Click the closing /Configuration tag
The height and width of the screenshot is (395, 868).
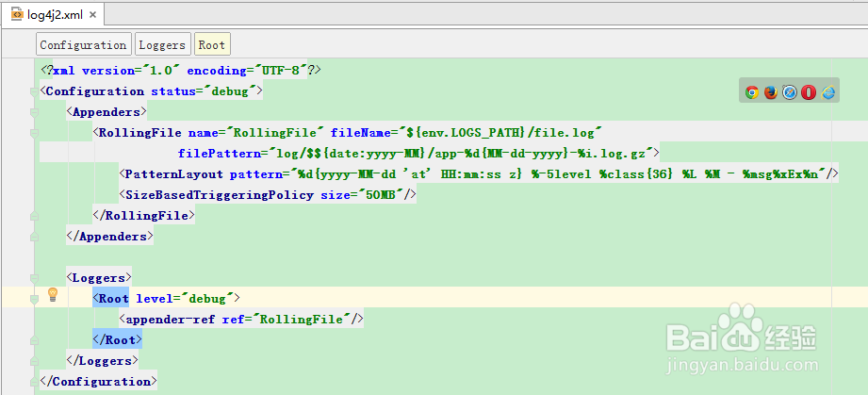pos(99,382)
